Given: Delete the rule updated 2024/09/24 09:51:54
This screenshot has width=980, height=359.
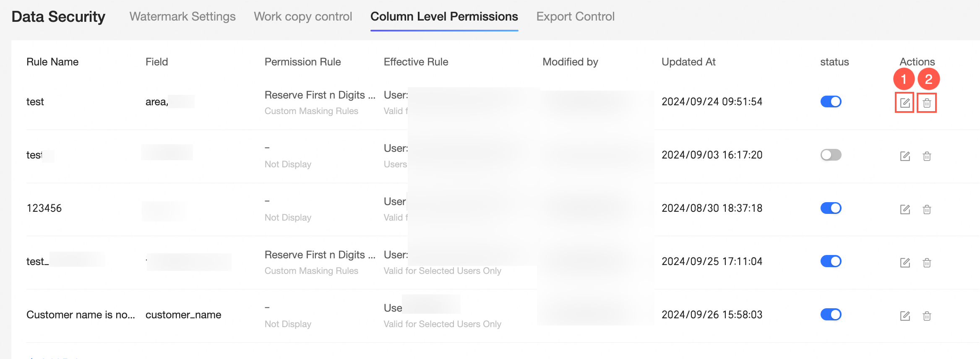Looking at the screenshot, I should [927, 103].
